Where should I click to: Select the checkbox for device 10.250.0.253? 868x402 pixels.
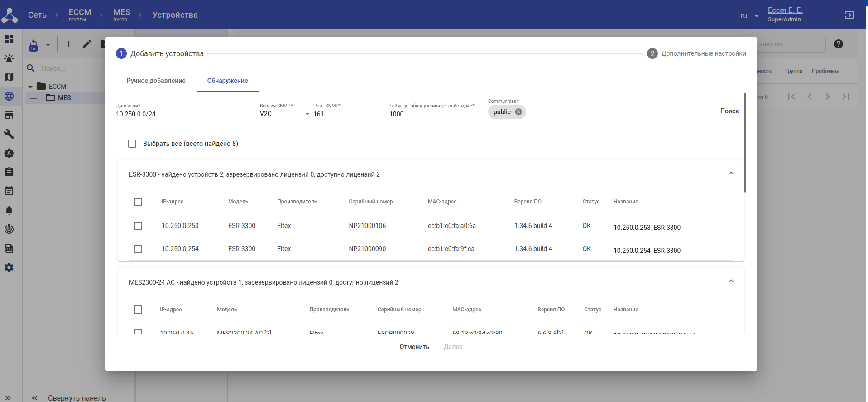point(138,226)
